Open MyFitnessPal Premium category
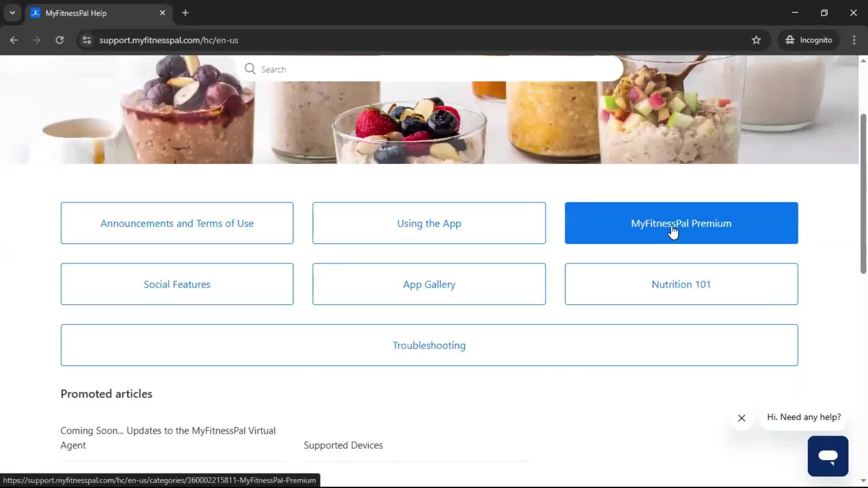 pyautogui.click(x=681, y=223)
